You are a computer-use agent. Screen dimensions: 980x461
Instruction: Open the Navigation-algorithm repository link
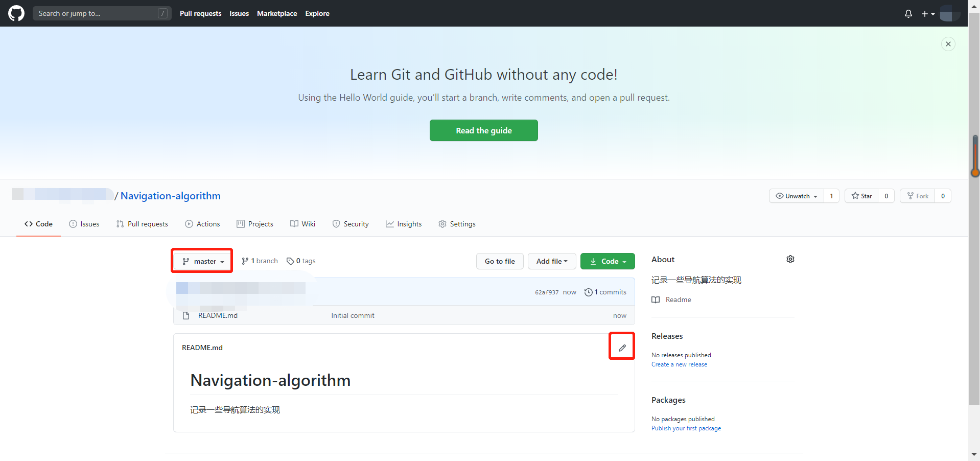click(x=171, y=196)
